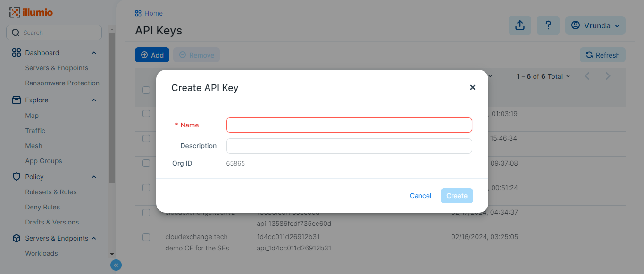Click the Policy shield icon in sidebar
644x274 pixels.
pos(17,176)
